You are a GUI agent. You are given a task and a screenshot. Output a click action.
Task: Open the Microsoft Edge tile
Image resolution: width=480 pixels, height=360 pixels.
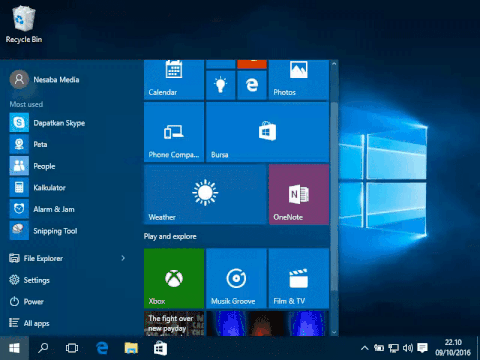pos(252,85)
